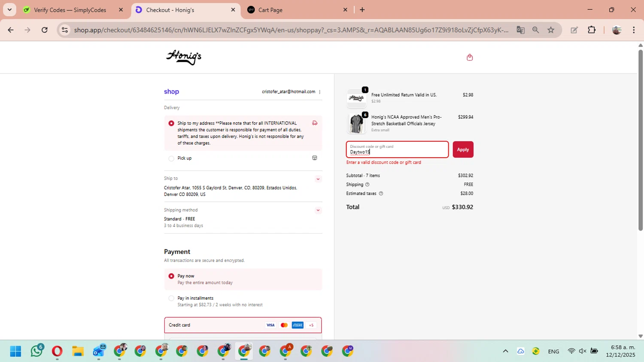The width and height of the screenshot is (644, 362).
Task: Open the taskbar clock and date
Action: coord(620,351)
